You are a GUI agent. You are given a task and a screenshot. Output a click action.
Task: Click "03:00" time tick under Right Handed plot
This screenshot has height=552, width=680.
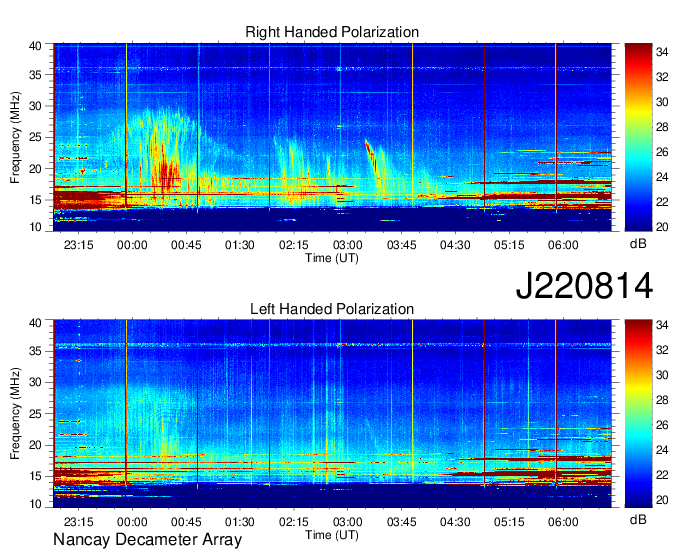point(347,245)
